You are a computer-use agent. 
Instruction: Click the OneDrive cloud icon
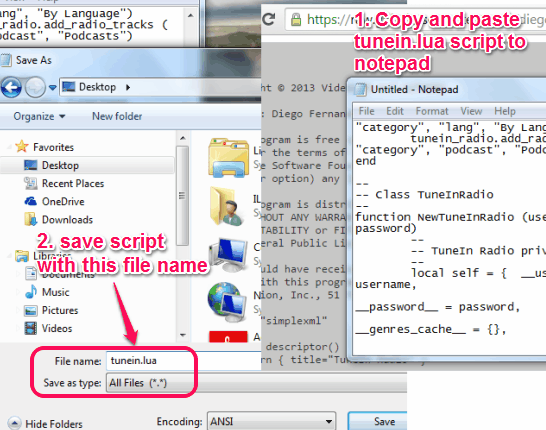(x=31, y=201)
